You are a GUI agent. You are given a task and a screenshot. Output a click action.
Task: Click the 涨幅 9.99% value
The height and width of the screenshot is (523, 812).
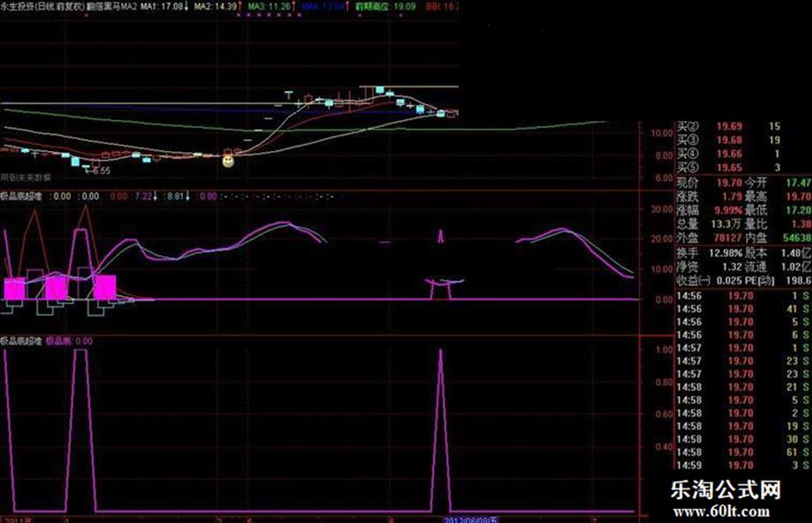coord(729,210)
